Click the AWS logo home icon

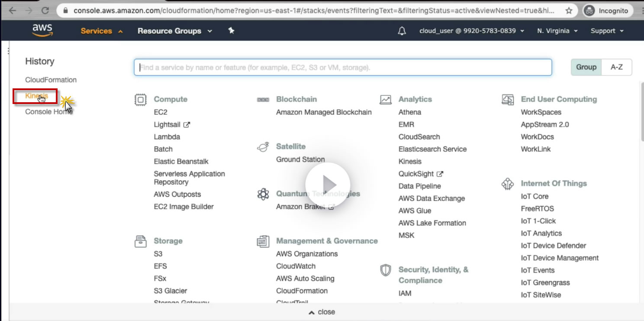[x=42, y=31]
